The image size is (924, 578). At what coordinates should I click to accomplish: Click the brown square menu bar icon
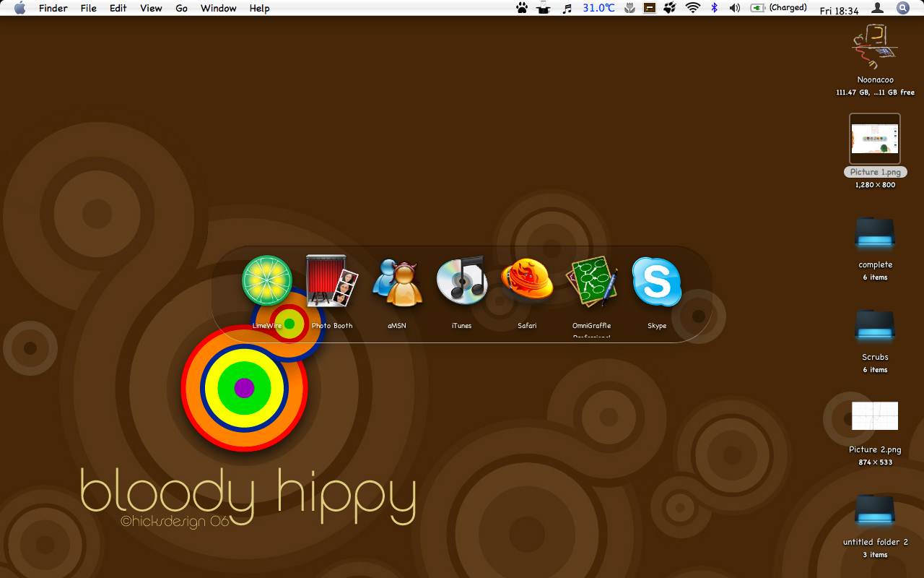[650, 8]
